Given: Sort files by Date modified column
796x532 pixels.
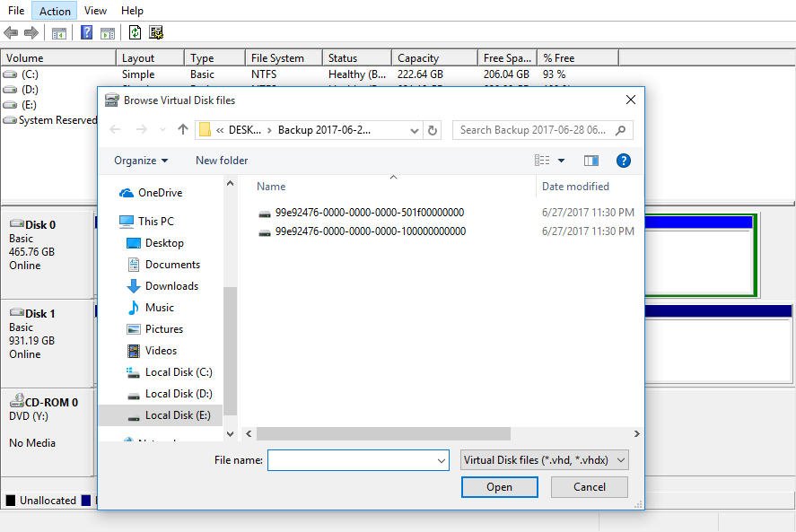Looking at the screenshot, I should tap(575, 187).
